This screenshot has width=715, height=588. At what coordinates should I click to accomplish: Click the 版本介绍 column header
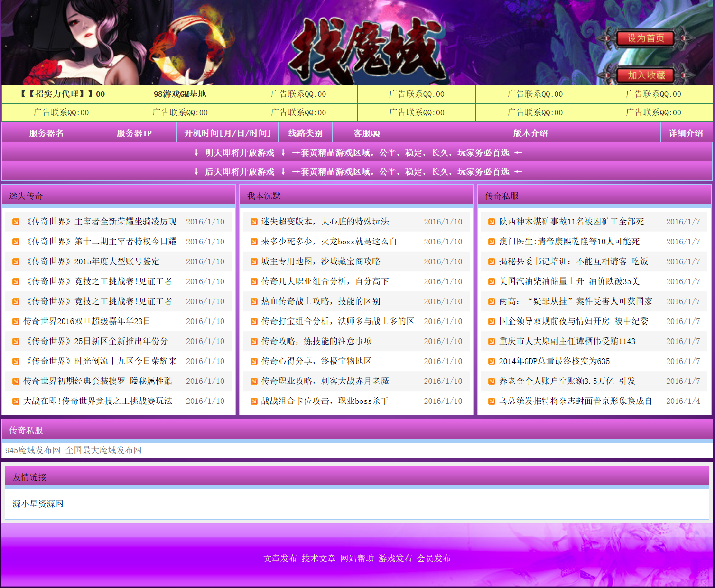click(530, 133)
